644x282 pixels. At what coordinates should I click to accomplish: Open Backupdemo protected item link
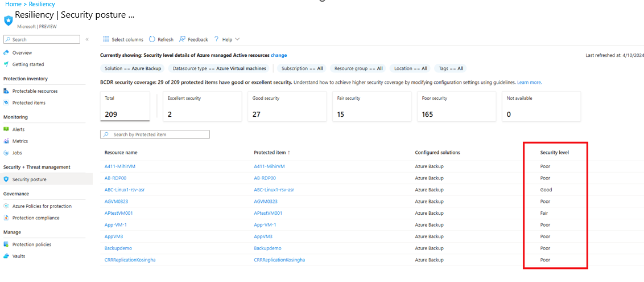point(268,248)
